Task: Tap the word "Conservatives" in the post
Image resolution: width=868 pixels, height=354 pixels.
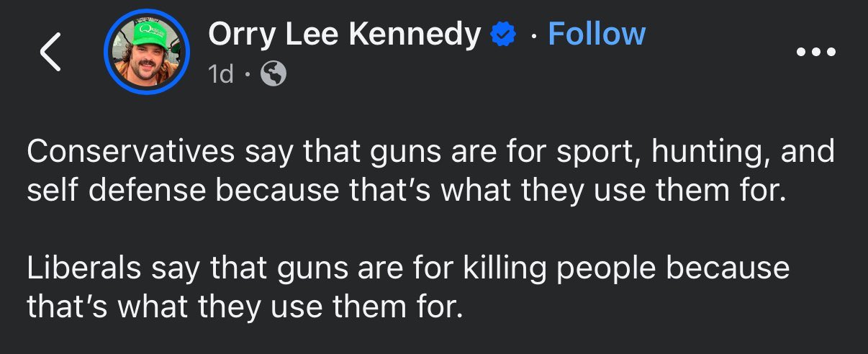Action: pyautogui.click(x=131, y=153)
